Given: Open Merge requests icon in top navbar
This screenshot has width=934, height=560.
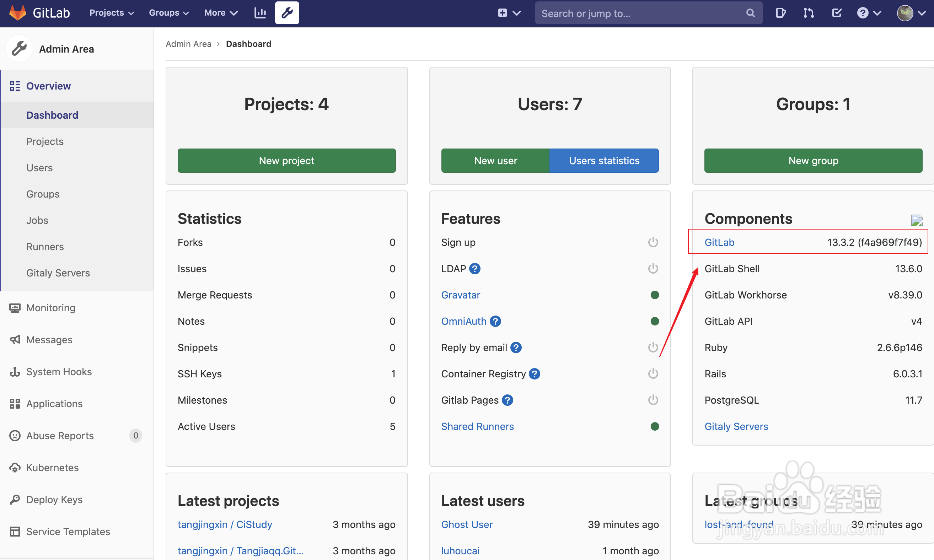Looking at the screenshot, I should [808, 13].
